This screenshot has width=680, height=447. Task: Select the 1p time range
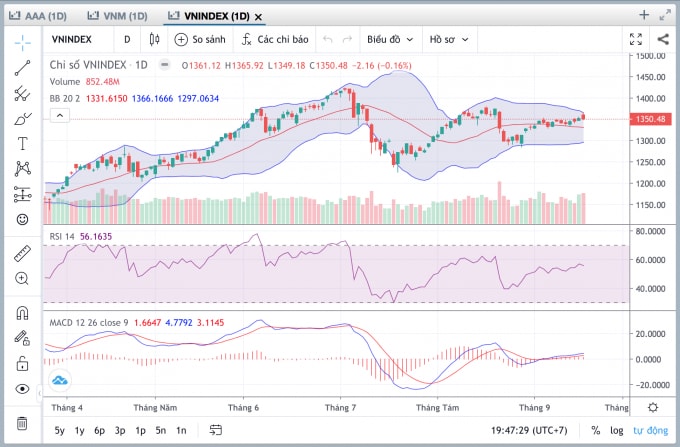(140, 431)
